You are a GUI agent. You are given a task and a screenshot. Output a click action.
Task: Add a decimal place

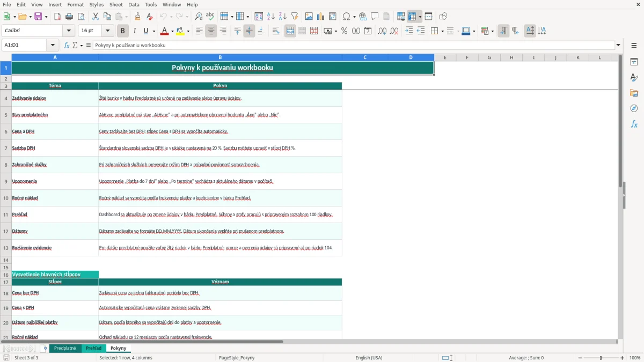pos(383,31)
